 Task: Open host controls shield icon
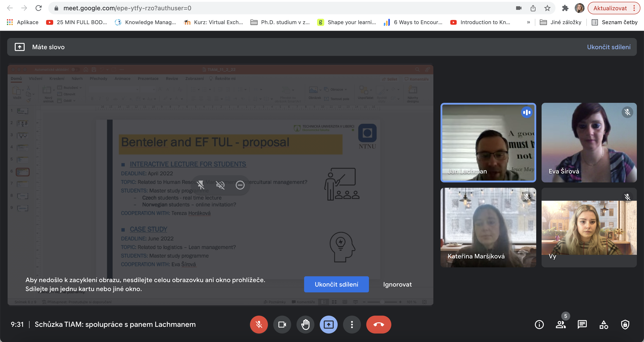pyautogui.click(x=625, y=325)
